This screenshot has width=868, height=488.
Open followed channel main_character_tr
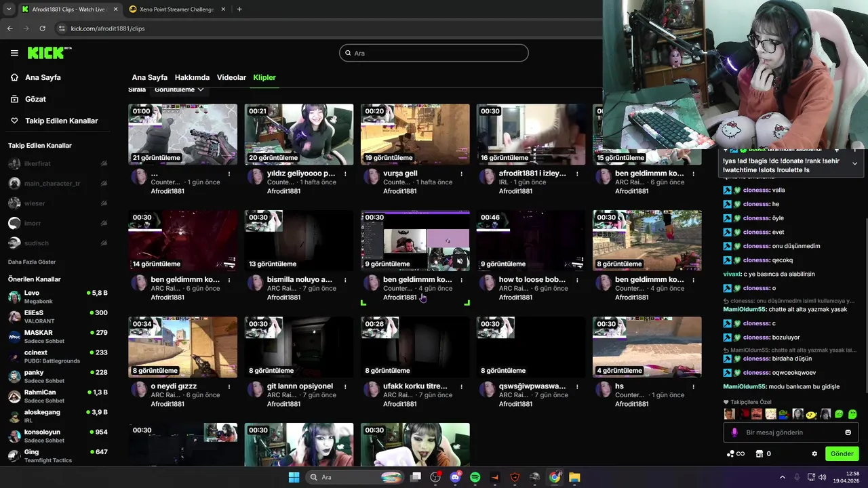coord(52,183)
